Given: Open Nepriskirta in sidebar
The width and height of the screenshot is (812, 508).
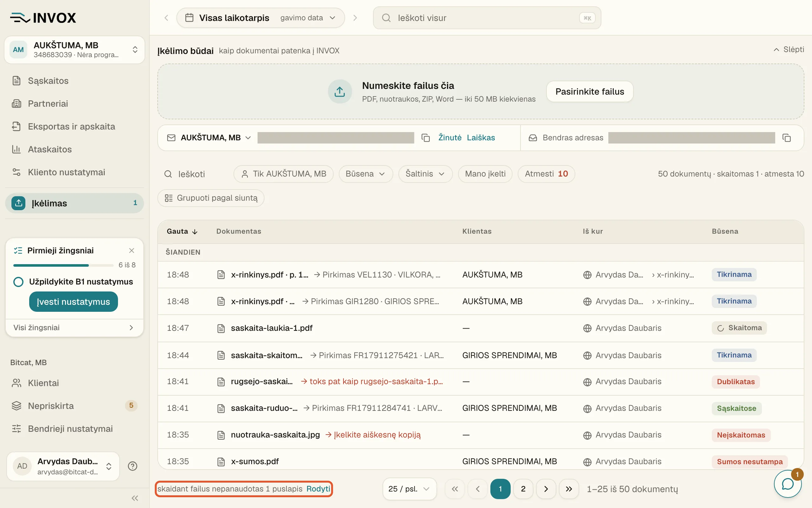Looking at the screenshot, I should tap(74, 406).
